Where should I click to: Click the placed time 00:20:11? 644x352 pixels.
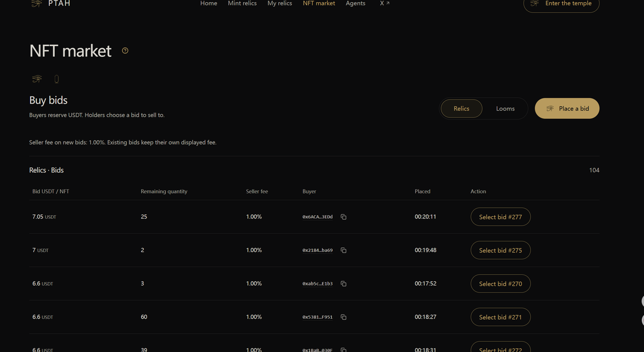425,217
